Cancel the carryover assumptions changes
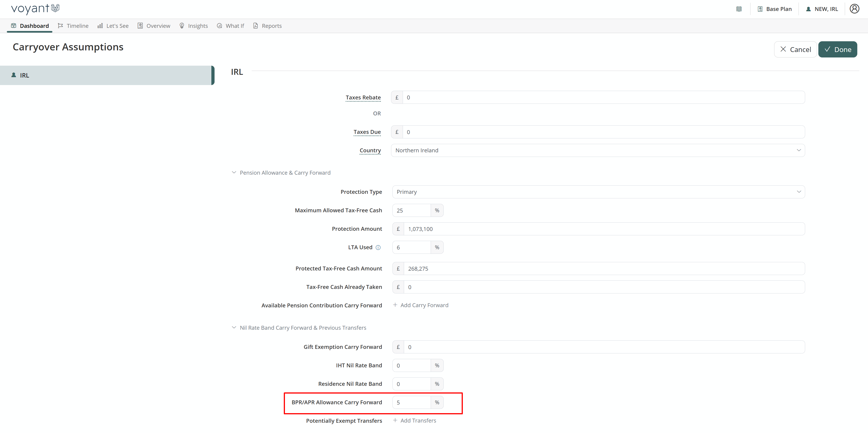 [x=795, y=49]
